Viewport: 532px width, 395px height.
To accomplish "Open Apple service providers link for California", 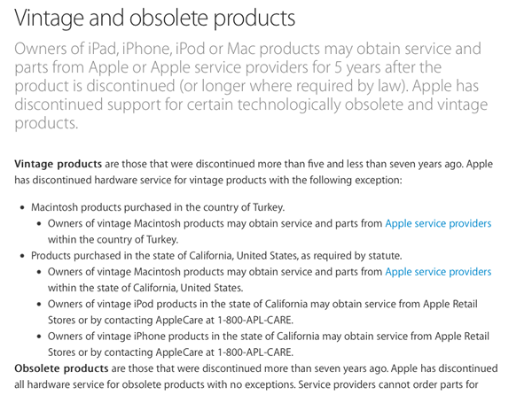I will 438,272.
